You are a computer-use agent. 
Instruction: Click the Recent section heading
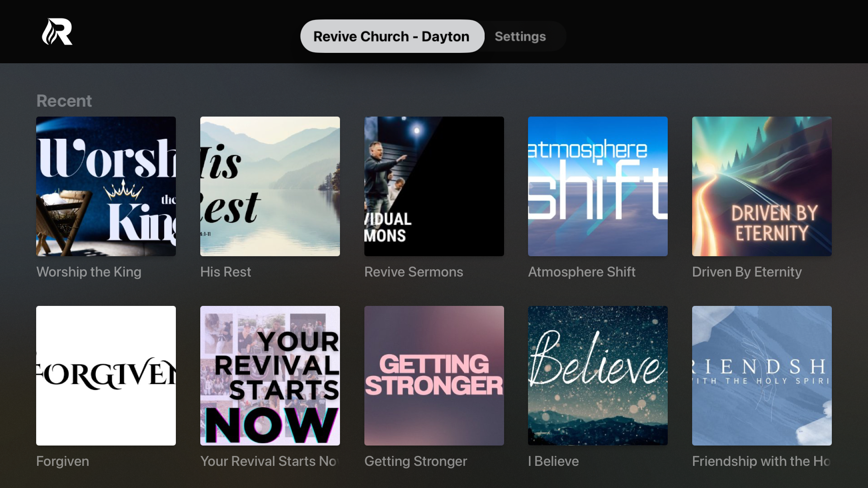pos(64,101)
